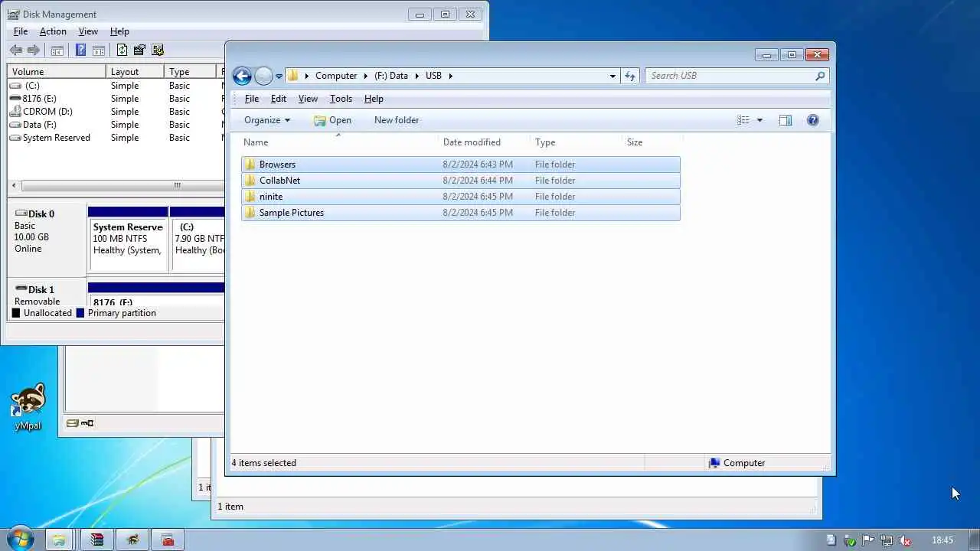The height and width of the screenshot is (551, 980).
Task: Sort by Type column in Explorer
Action: point(577,142)
